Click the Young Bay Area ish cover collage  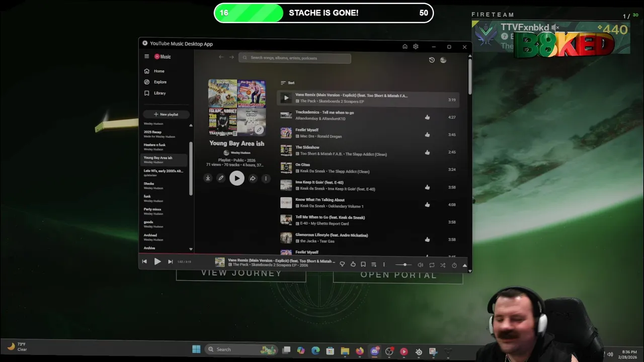237,107
